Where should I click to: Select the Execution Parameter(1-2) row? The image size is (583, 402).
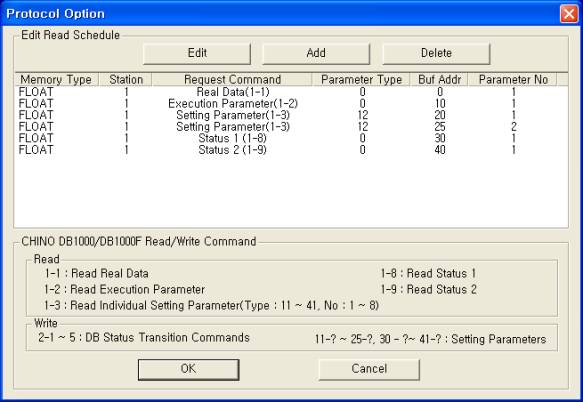pyautogui.click(x=291, y=104)
